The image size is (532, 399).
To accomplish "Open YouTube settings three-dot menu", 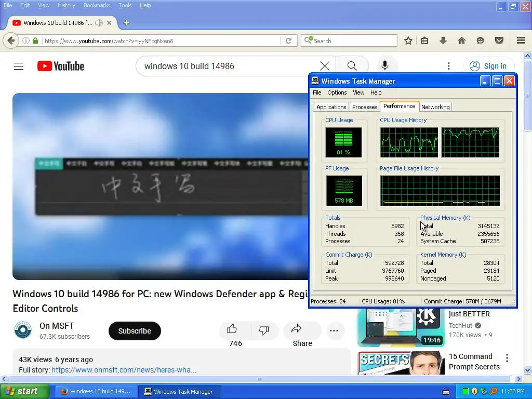I will pyautogui.click(x=449, y=66).
